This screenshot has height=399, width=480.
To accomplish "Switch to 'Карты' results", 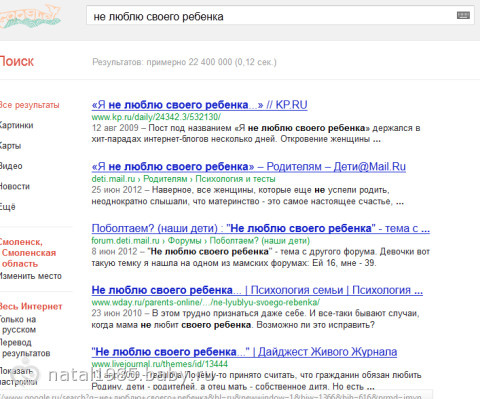I will pos(11,146).
